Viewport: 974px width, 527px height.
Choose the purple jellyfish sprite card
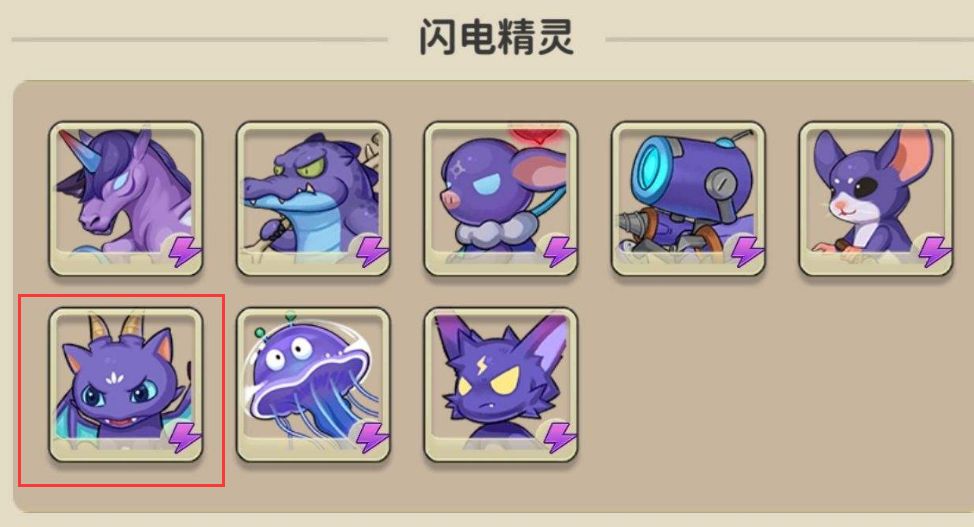(314, 385)
